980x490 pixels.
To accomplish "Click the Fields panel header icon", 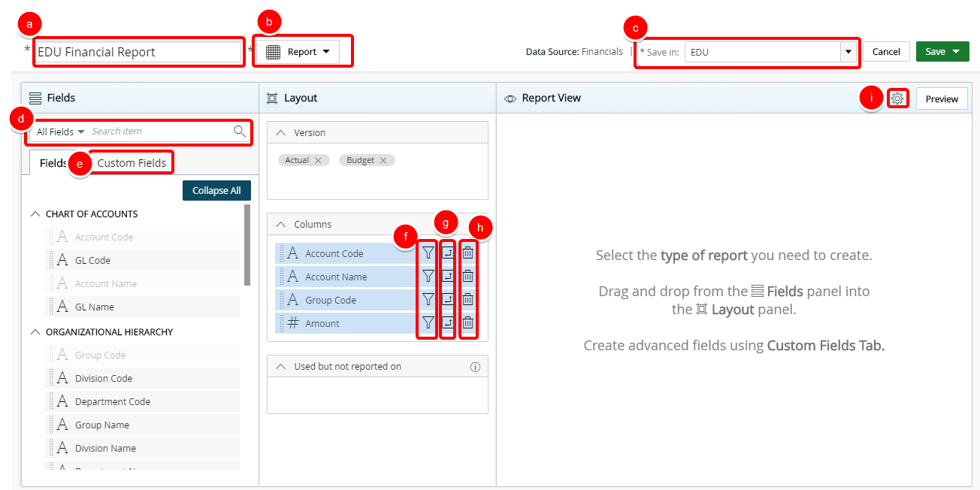I will (35, 98).
